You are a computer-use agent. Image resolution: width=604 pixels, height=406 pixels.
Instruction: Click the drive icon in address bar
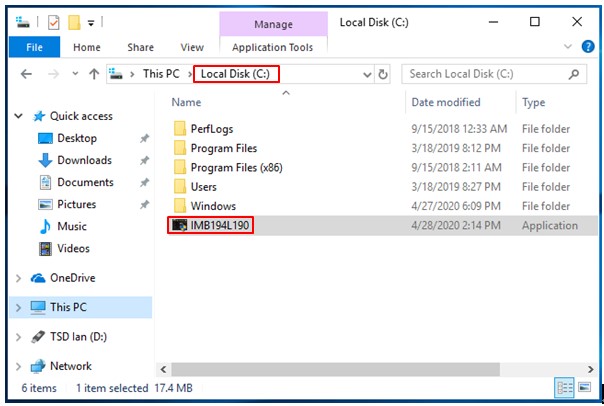[x=116, y=73]
